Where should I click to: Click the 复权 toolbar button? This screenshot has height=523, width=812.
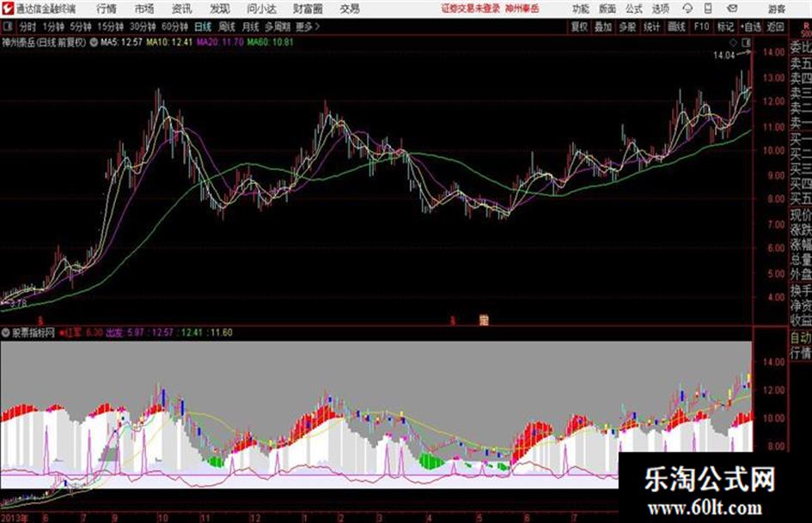579,27
